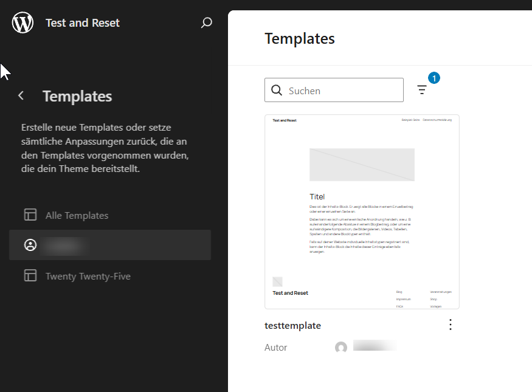Screen dimensions: 532x392
Task: Click the user avatar icon in sidebar
Action: 30,245
